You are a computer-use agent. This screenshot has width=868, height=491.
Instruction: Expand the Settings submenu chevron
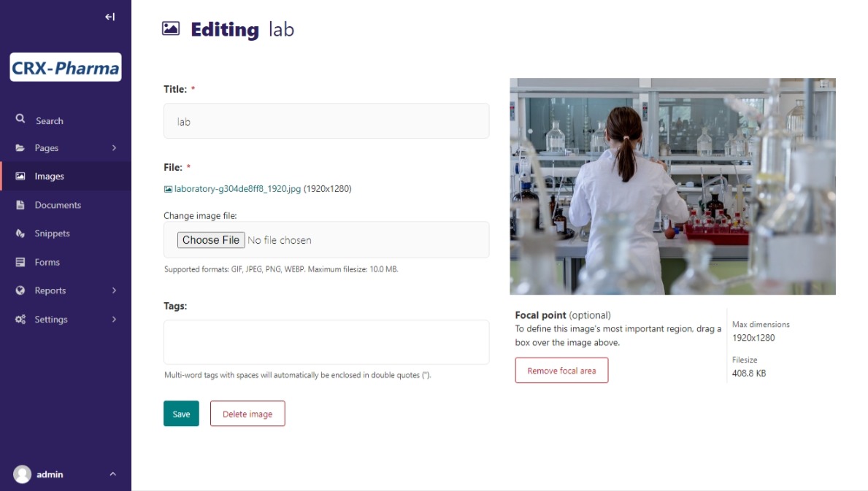click(x=114, y=320)
